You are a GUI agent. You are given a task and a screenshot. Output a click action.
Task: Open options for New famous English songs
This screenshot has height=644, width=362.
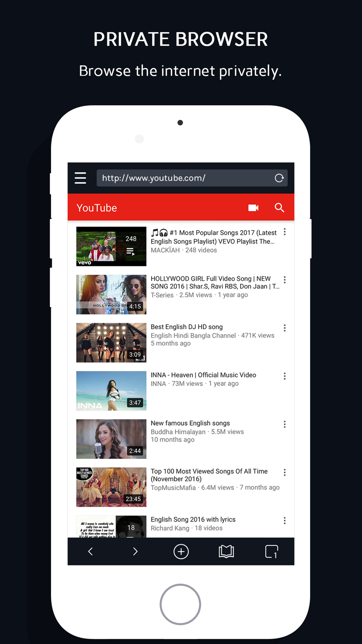285,424
